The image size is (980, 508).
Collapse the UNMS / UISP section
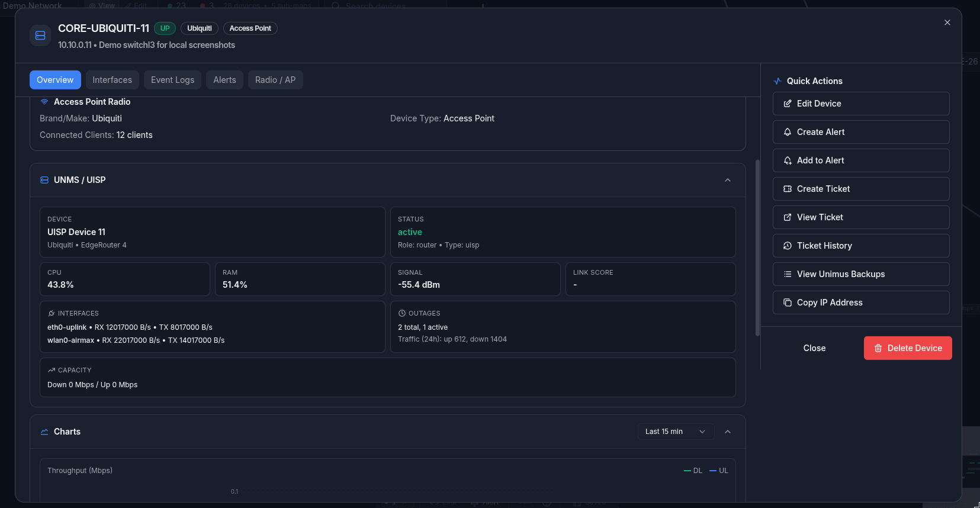click(728, 180)
